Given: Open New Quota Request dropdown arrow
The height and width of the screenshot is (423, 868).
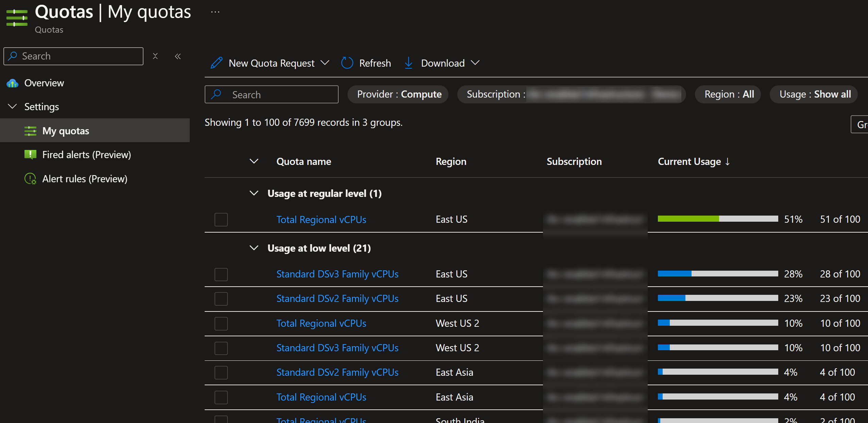Looking at the screenshot, I should [325, 63].
